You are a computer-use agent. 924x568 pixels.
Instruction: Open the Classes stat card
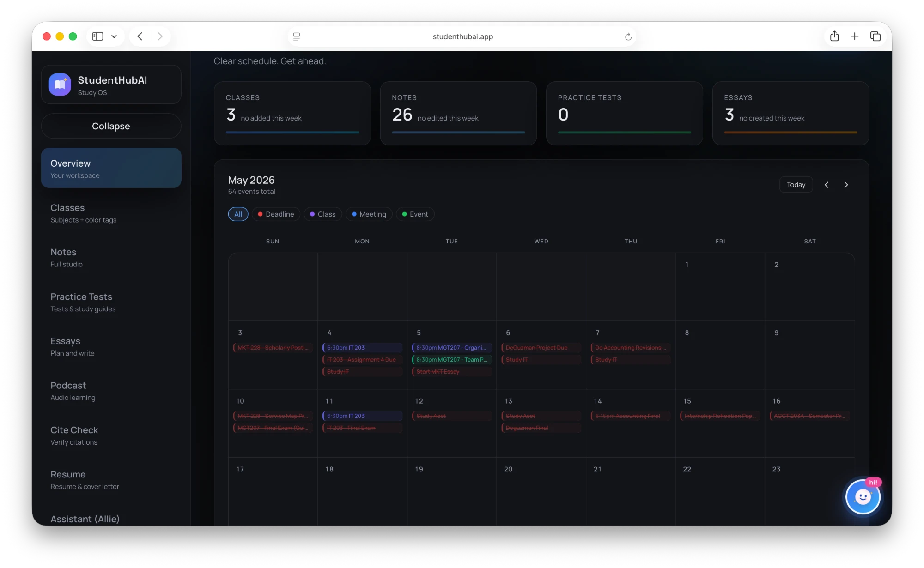click(x=292, y=114)
